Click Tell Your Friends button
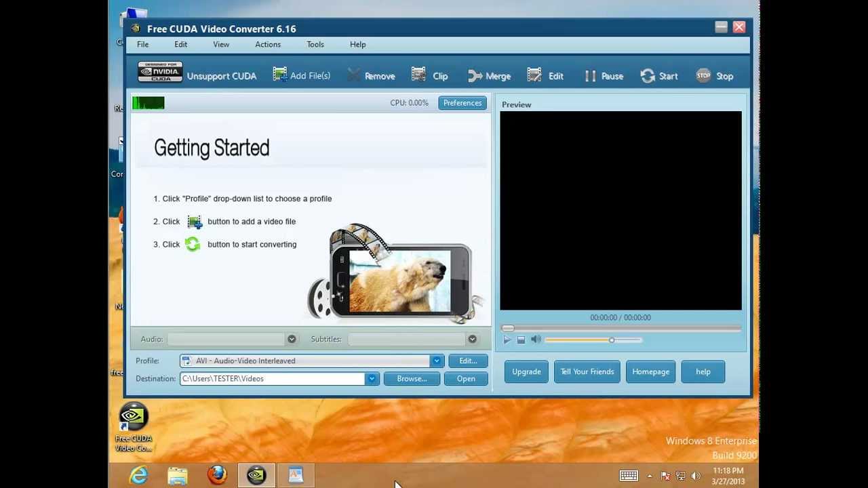The width and height of the screenshot is (868, 488). click(587, 371)
